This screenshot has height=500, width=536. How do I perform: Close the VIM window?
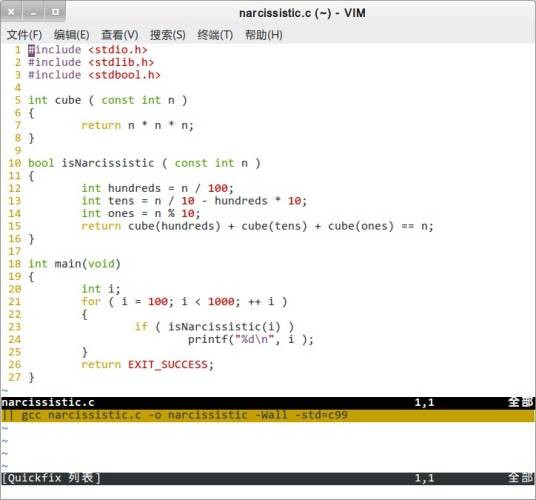coord(11,12)
